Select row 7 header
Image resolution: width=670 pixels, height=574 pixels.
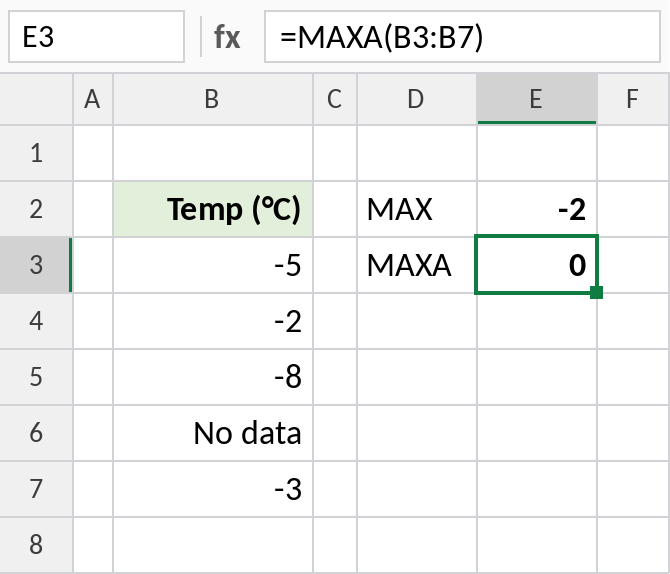coord(36,489)
